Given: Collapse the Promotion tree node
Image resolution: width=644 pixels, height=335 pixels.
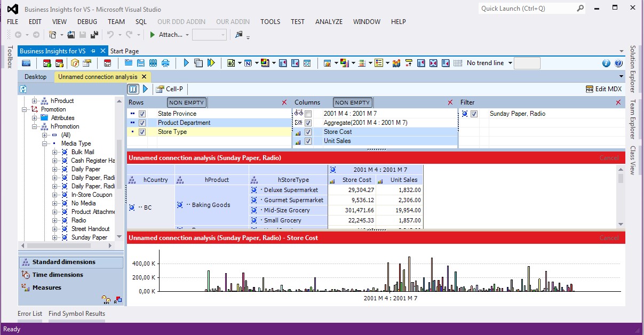Looking at the screenshot, I should click(24, 109).
